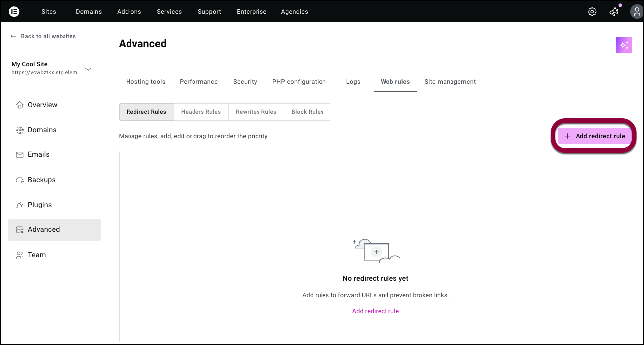
Task: Switch to the Security tab
Action: 245,82
